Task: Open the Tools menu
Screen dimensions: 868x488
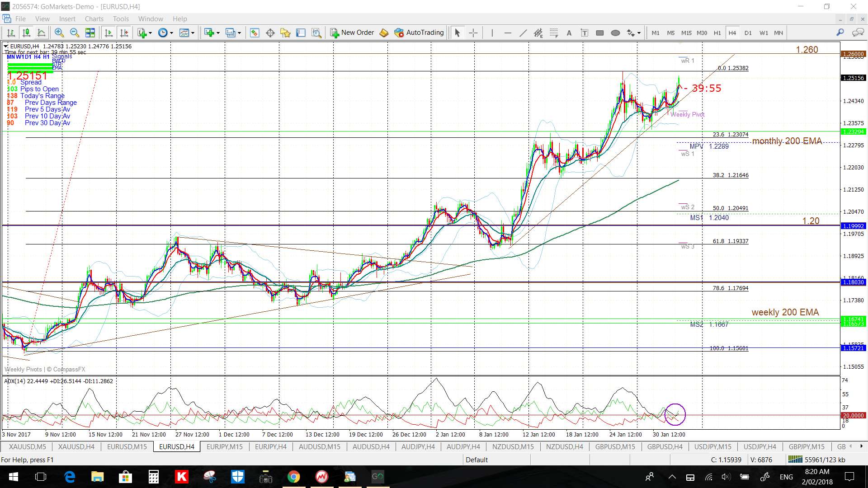Action: click(121, 19)
